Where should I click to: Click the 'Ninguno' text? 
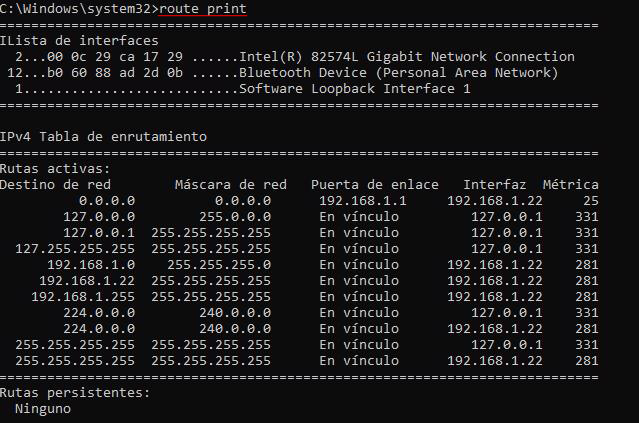43,408
